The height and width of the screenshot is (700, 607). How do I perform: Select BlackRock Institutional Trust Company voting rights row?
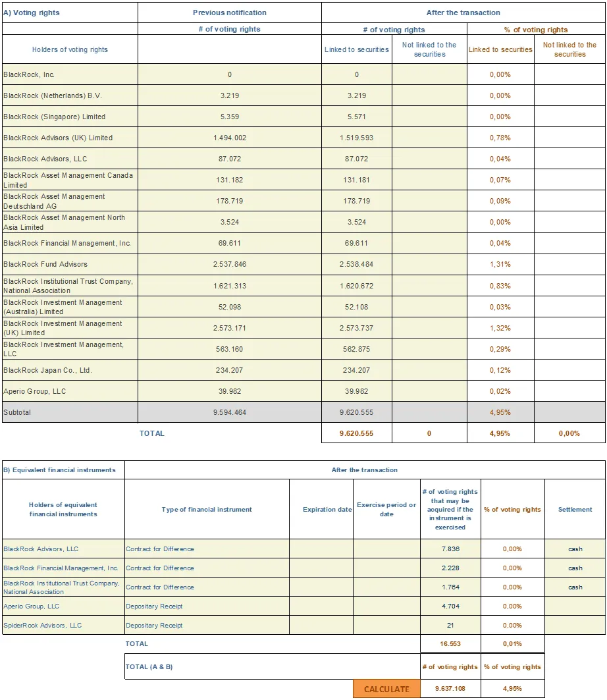click(x=70, y=286)
